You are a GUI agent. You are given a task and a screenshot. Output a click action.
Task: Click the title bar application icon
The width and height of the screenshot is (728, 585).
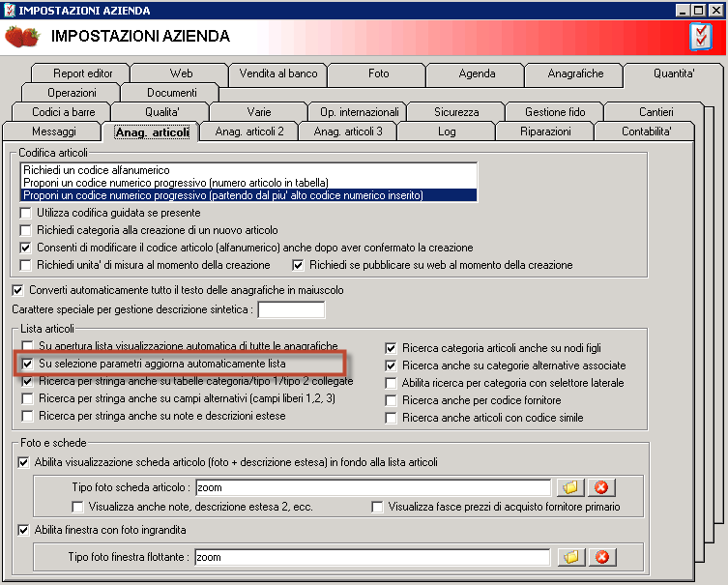click(9, 10)
